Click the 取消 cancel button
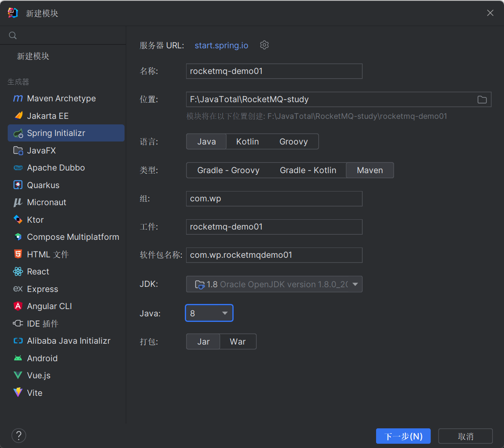Viewport: 504px width, 448px height. [465, 436]
